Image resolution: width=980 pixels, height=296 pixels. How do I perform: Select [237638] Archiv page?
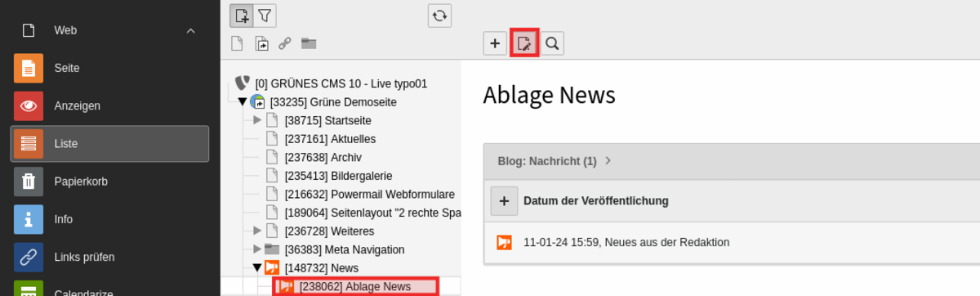[x=323, y=157]
